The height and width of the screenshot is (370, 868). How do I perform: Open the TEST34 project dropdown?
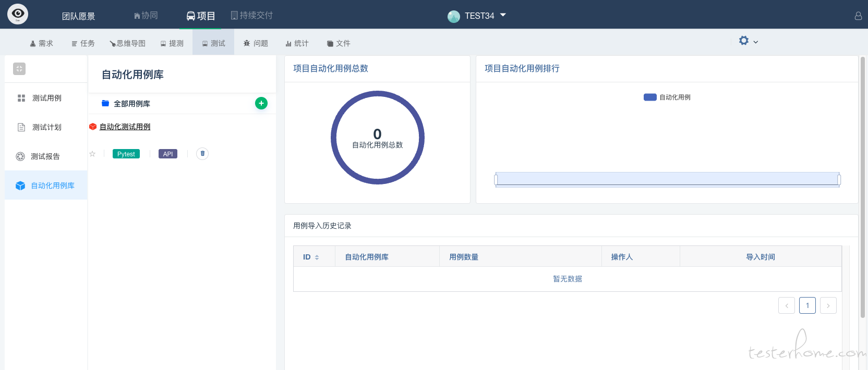pyautogui.click(x=485, y=16)
